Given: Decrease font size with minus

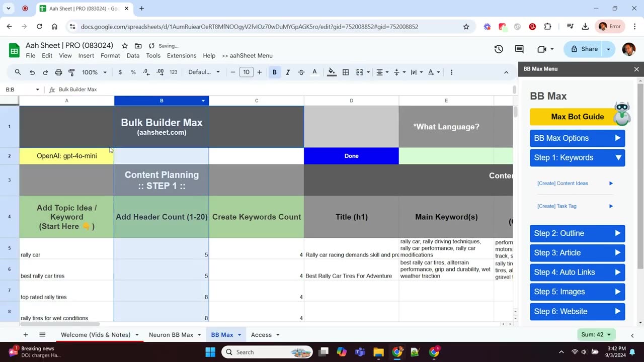Looking at the screenshot, I should pos(233,72).
